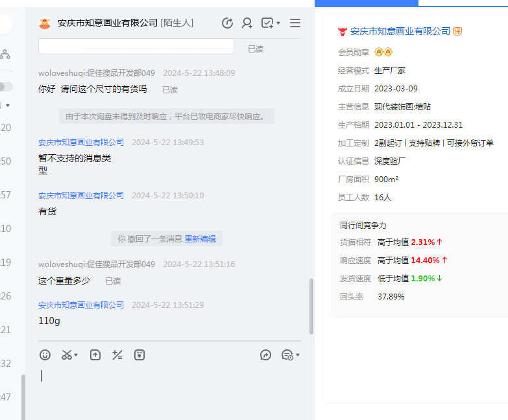Click the file upload icon
Screen dimensions: 508x420
[x=95, y=355]
